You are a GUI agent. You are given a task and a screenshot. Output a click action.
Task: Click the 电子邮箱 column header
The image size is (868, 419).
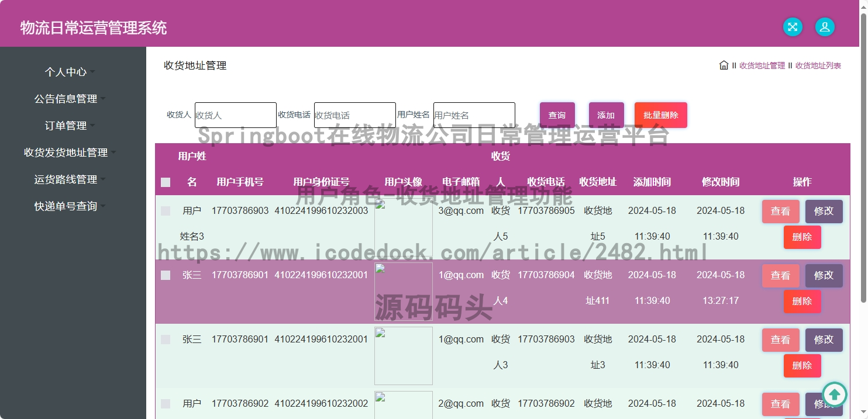coord(461,182)
